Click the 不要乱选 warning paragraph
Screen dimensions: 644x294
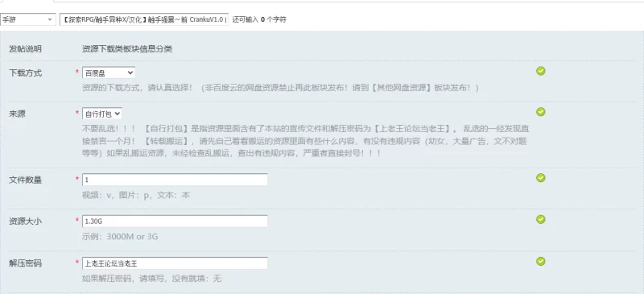click(305, 140)
